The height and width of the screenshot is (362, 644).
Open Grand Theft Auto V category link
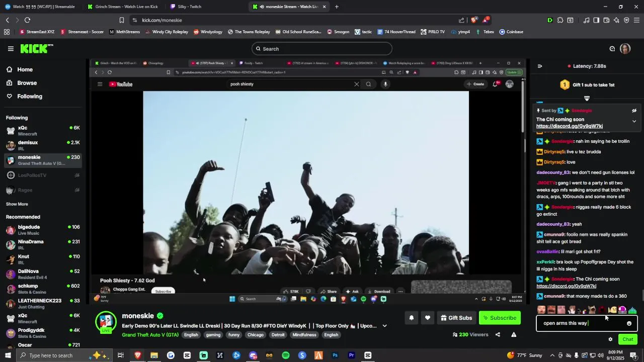pos(150,335)
